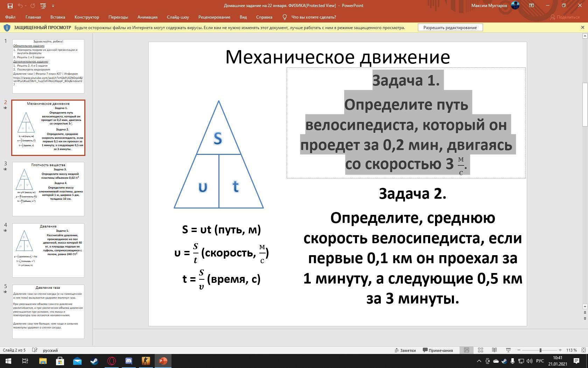Viewport: 588px width, 368px height.
Task: Select slide 3 thumbnail Плотность вещества
Action: click(x=48, y=189)
